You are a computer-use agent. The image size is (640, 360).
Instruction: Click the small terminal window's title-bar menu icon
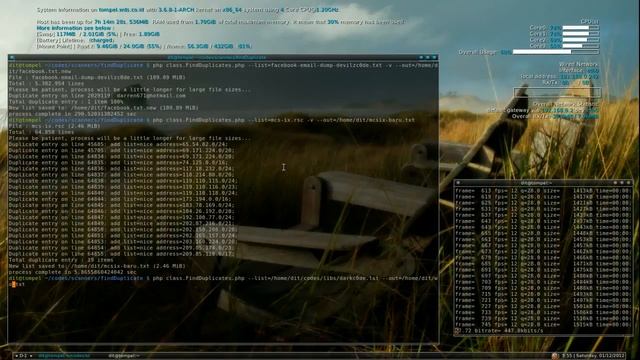pyautogui.click(x=458, y=183)
